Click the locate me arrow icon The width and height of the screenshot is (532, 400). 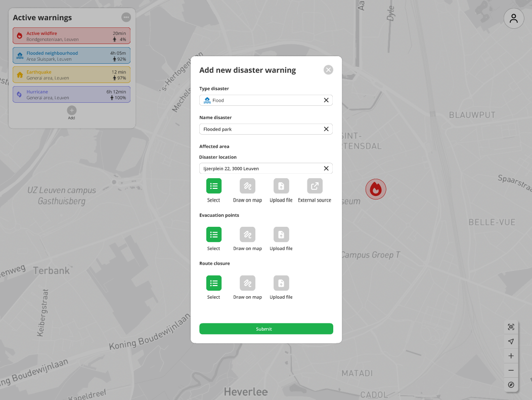coord(511,342)
